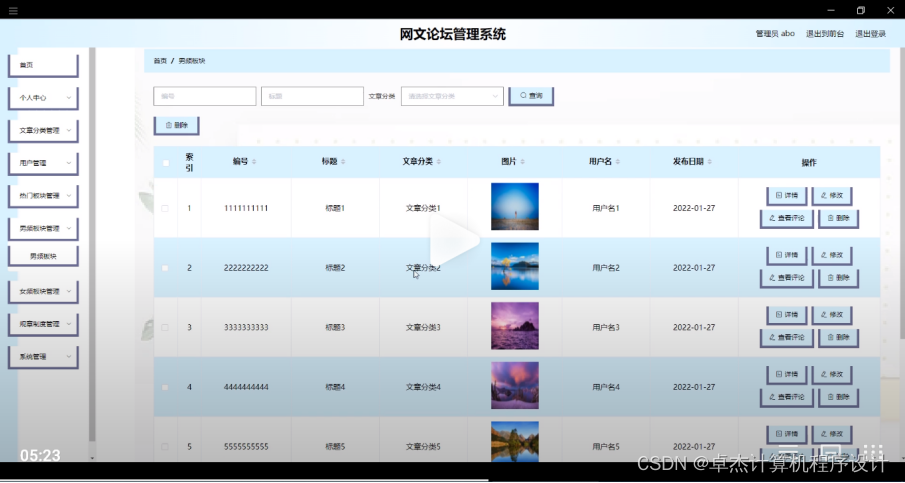Focus the 编号 search input field

pyautogui.click(x=204, y=96)
